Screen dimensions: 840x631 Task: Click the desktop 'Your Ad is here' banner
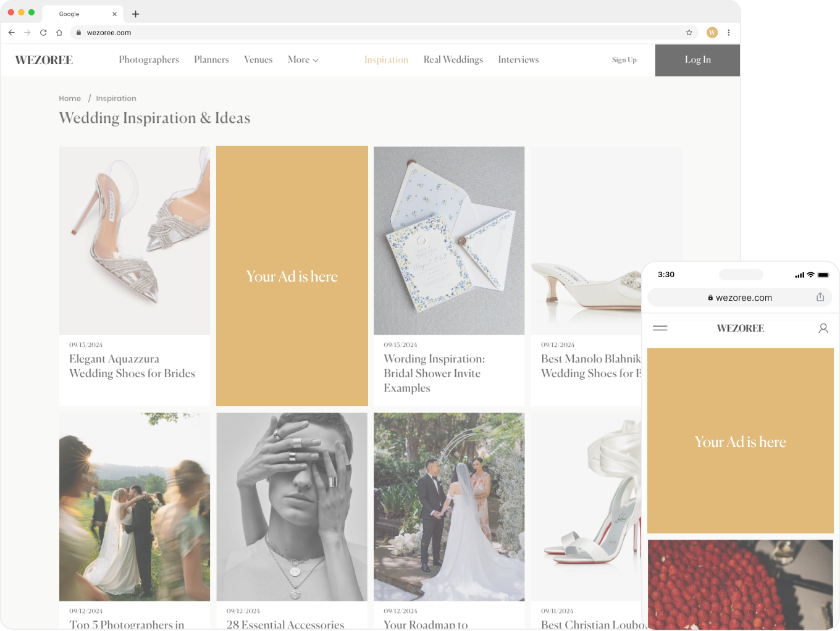pyautogui.click(x=292, y=276)
